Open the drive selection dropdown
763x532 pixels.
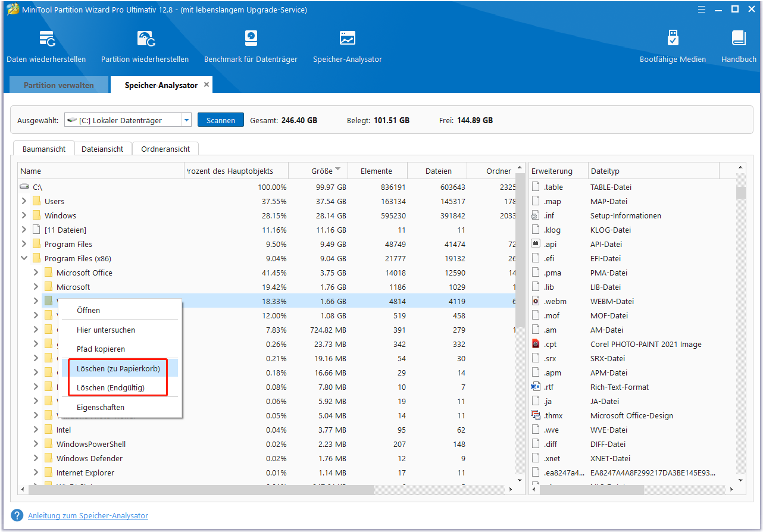186,120
